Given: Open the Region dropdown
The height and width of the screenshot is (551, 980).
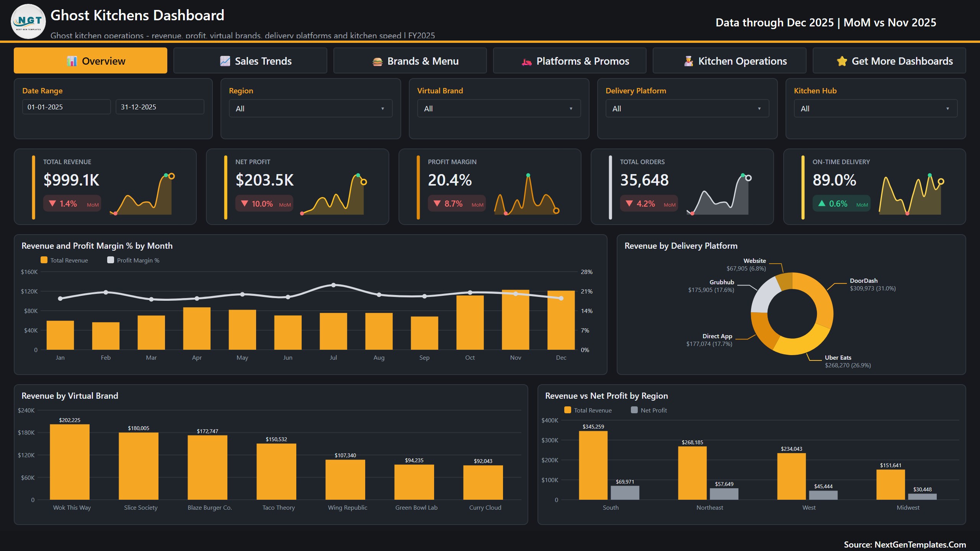Looking at the screenshot, I should click(311, 109).
